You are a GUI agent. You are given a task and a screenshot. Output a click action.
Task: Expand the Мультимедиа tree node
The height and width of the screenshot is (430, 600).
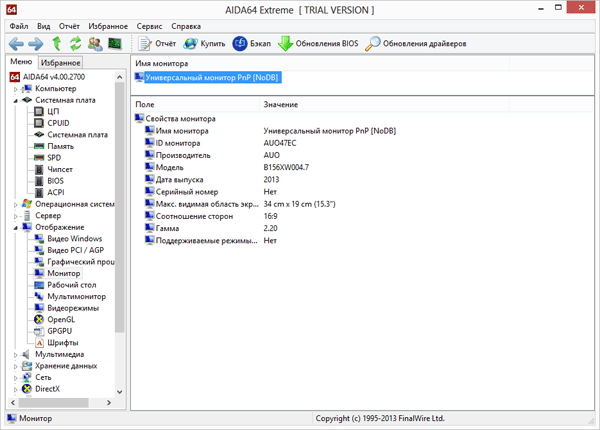tap(16, 355)
